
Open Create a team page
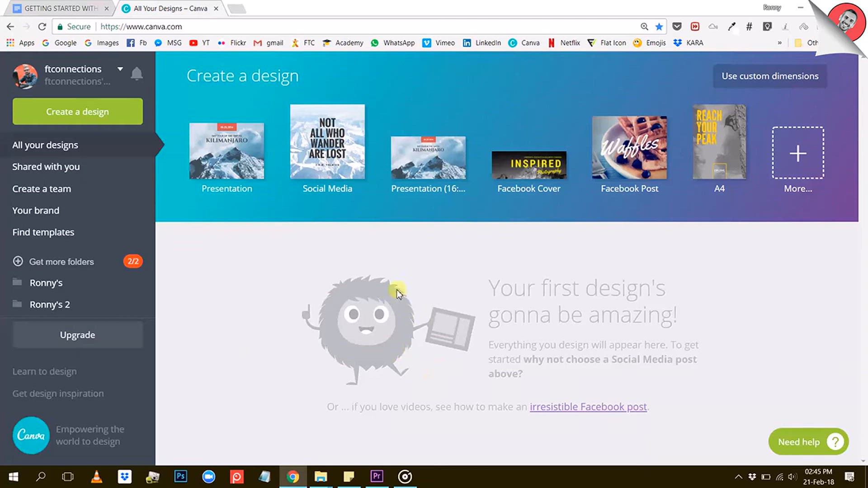click(42, 189)
